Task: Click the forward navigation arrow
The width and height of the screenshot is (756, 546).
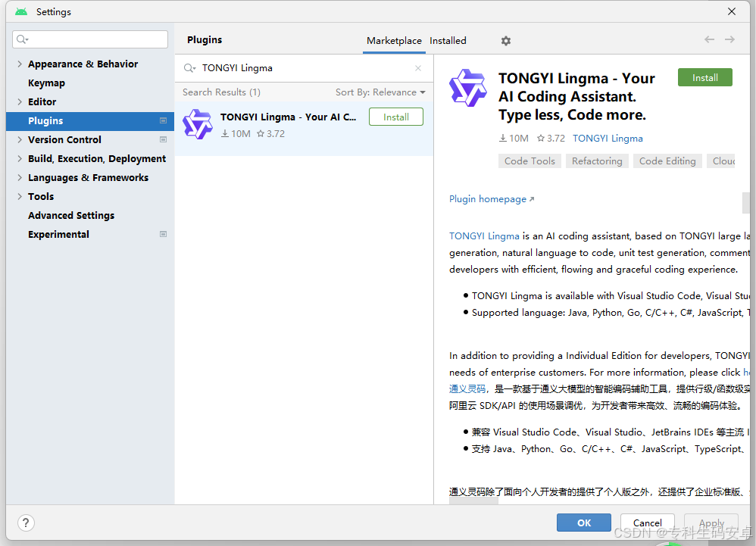Action: pos(729,39)
